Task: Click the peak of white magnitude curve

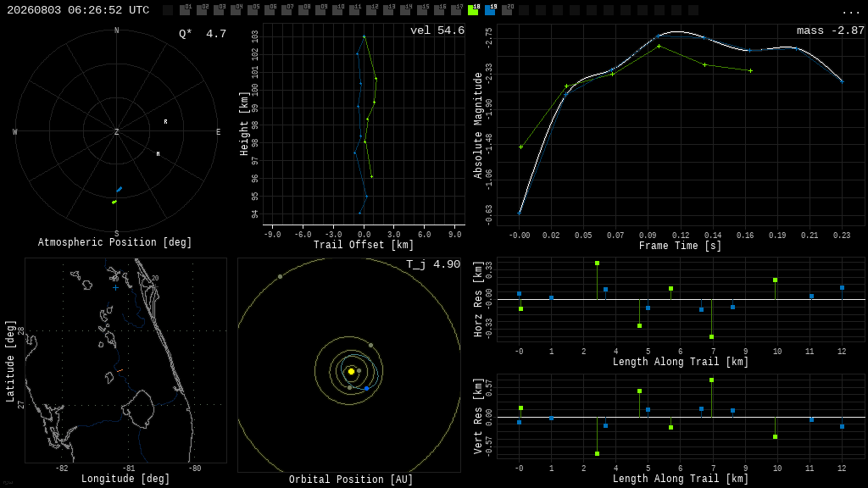Action: 679,32
